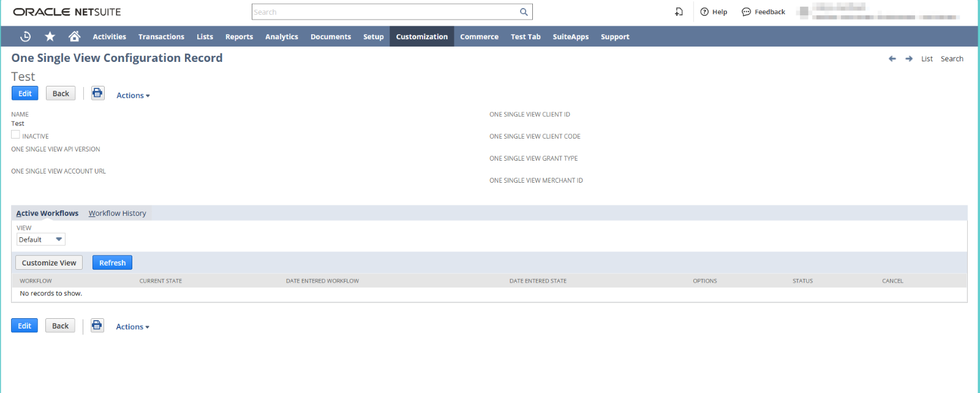Go to previous record with left arrow
The image size is (980, 393).
[x=892, y=59]
